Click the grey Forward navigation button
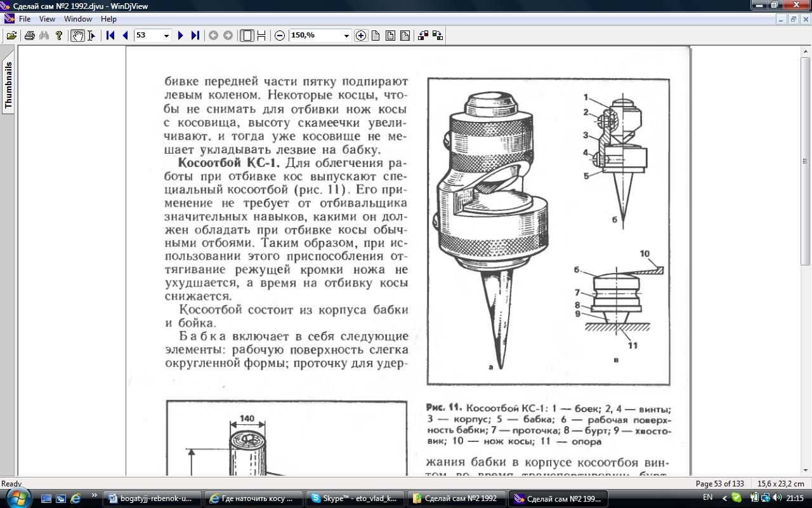The image size is (812, 508). pyautogui.click(x=228, y=36)
